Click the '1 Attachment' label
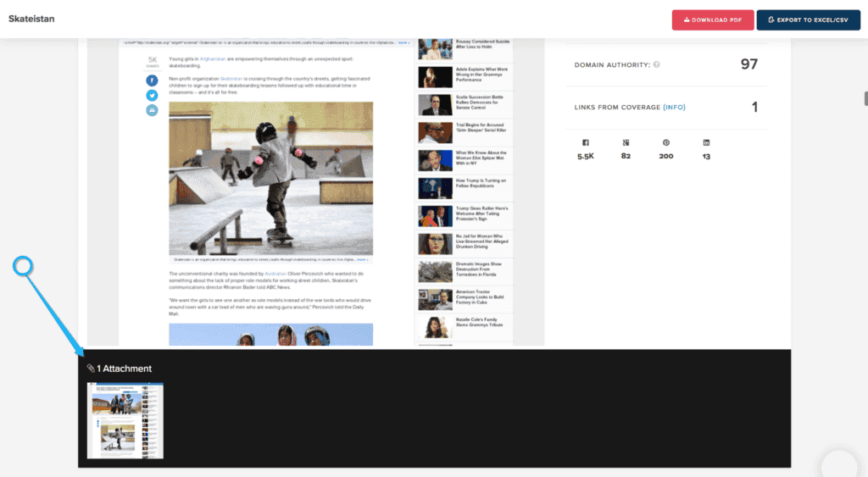Image resolution: width=868 pixels, height=477 pixels. [x=124, y=369]
